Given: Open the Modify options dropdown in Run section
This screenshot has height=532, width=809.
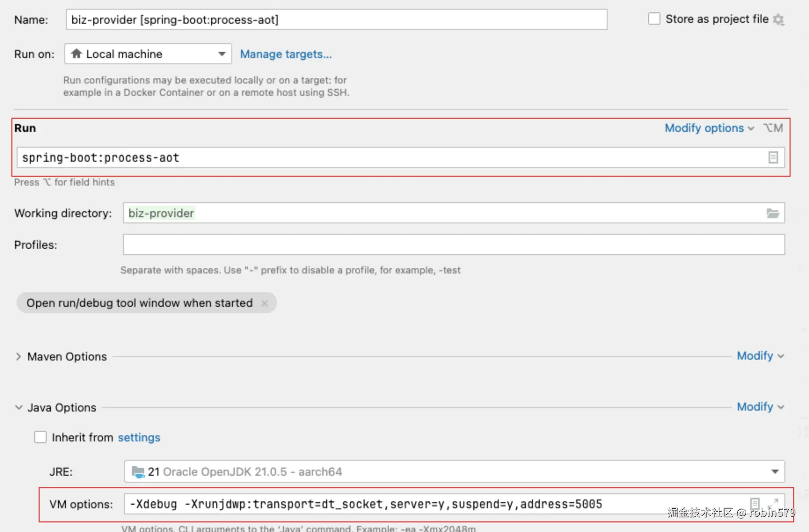Looking at the screenshot, I should click(x=709, y=128).
